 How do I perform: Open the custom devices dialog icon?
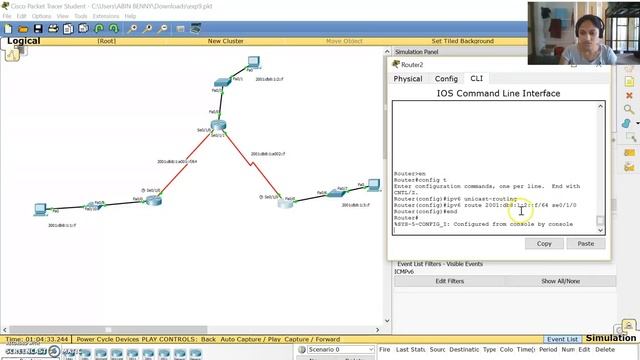(x=196, y=29)
